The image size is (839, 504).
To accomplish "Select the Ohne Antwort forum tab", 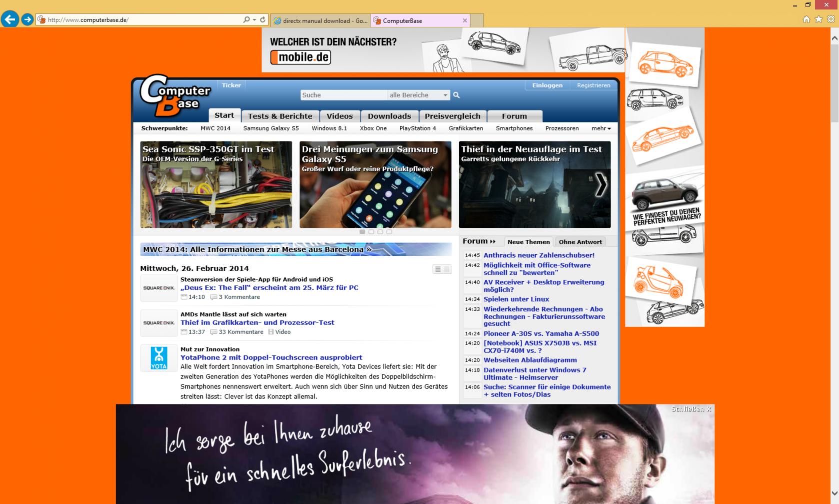I will 580,242.
